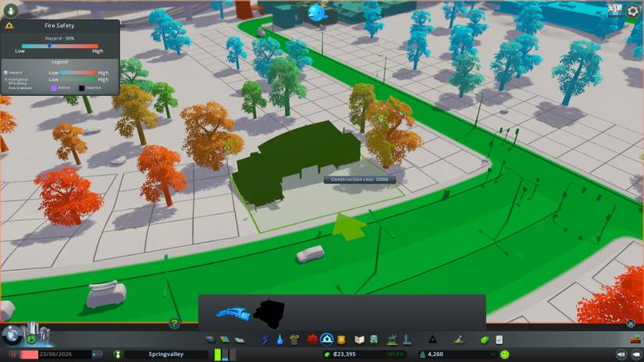This screenshot has width=644, height=362.
Task: Click the Hazard level slider bar
Action: pos(60,46)
